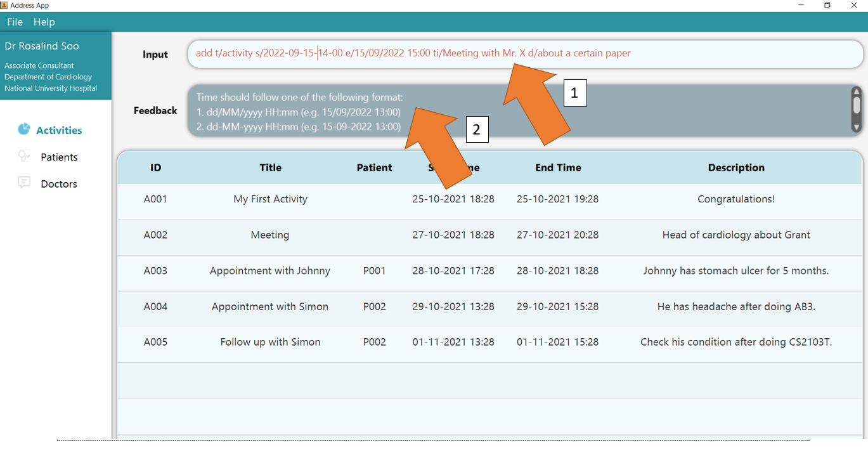The width and height of the screenshot is (868, 458).
Task: Click the Address App title bar icon
Action: [4, 5]
